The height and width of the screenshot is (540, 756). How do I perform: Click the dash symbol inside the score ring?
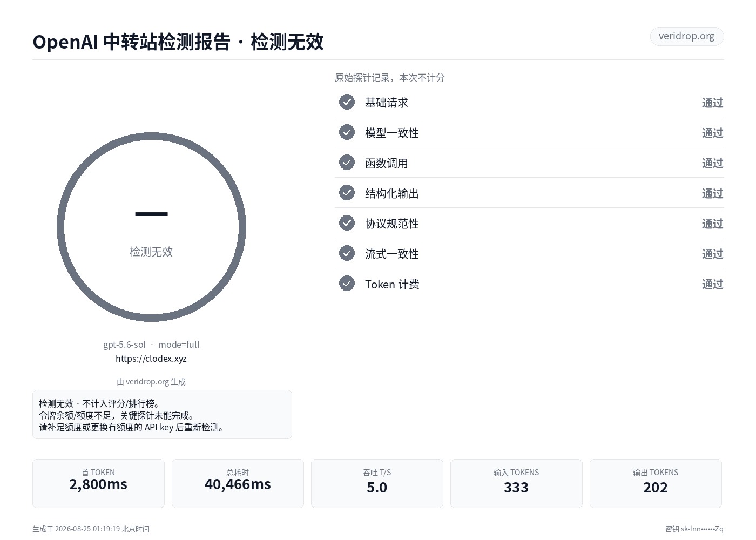151,214
